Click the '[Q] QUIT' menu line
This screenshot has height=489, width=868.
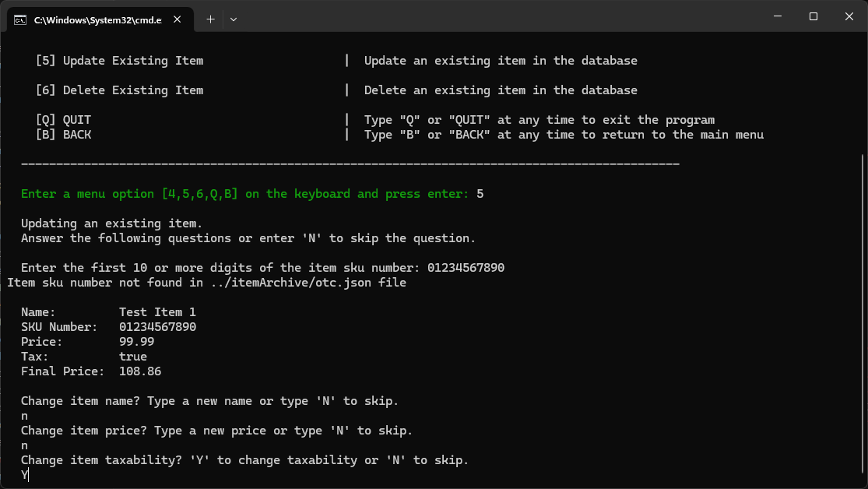(63, 120)
